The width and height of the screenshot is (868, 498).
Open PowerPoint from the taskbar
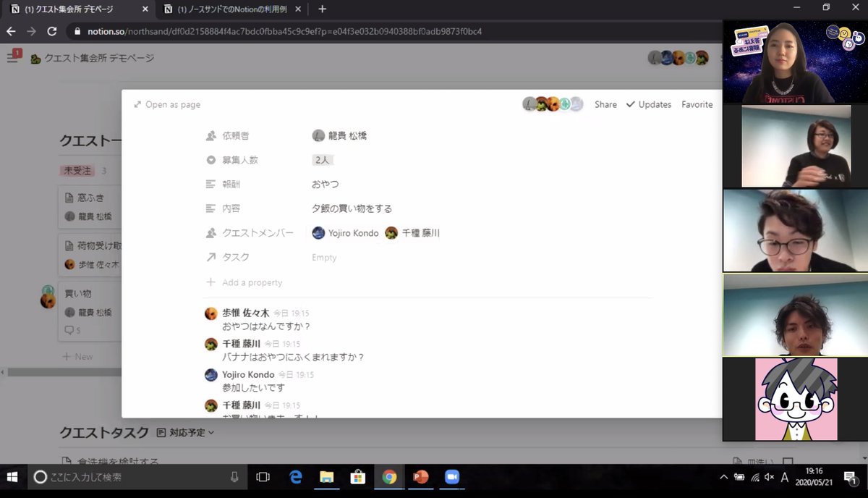click(x=420, y=477)
